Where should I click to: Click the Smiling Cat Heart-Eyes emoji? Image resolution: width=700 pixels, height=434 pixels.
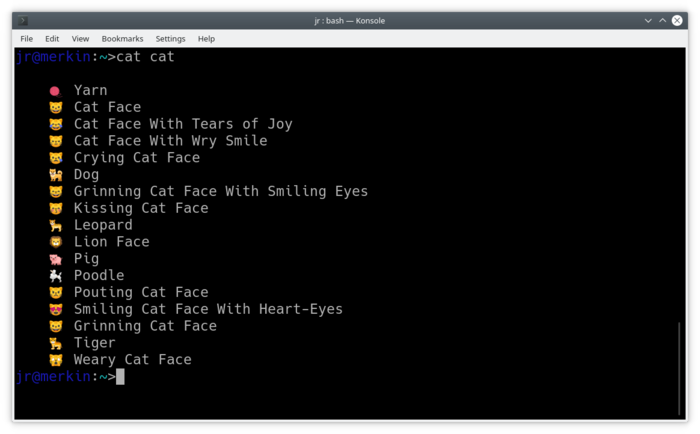[x=55, y=310]
